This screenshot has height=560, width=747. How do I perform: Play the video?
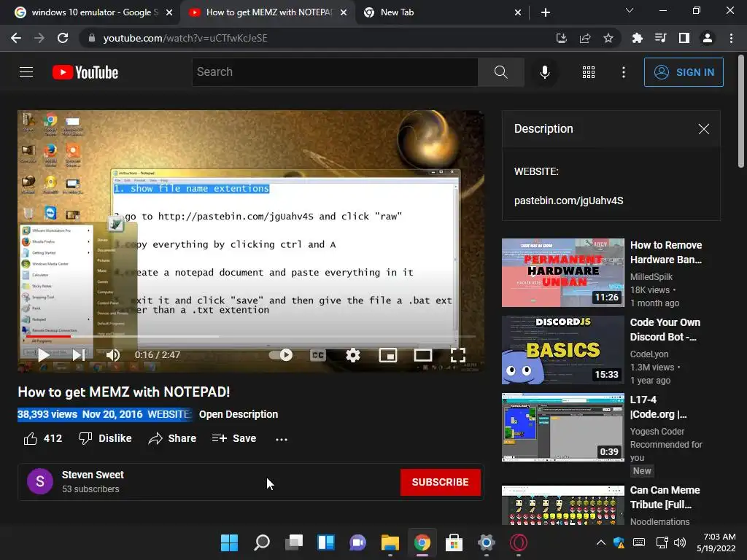tap(43, 355)
